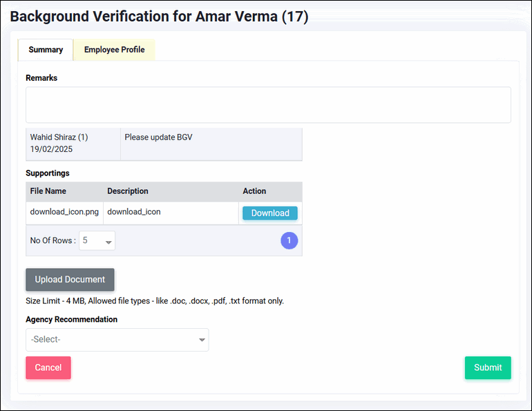Select the download_icon.png file name cell
The height and width of the screenshot is (411, 532).
click(64, 212)
